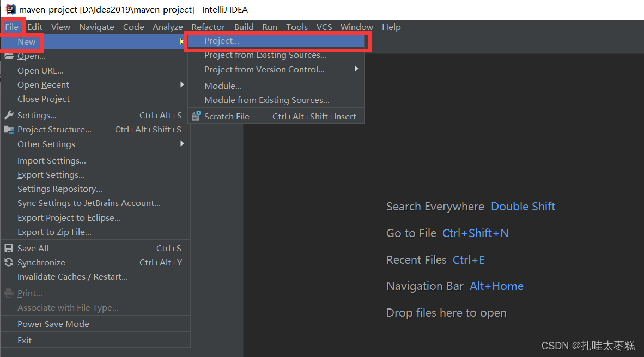
Task: Expand Project from Version Control arrow
Action: point(356,69)
